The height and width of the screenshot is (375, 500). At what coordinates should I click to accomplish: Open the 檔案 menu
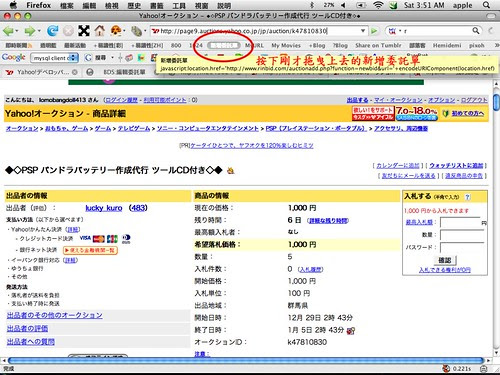(67, 5)
